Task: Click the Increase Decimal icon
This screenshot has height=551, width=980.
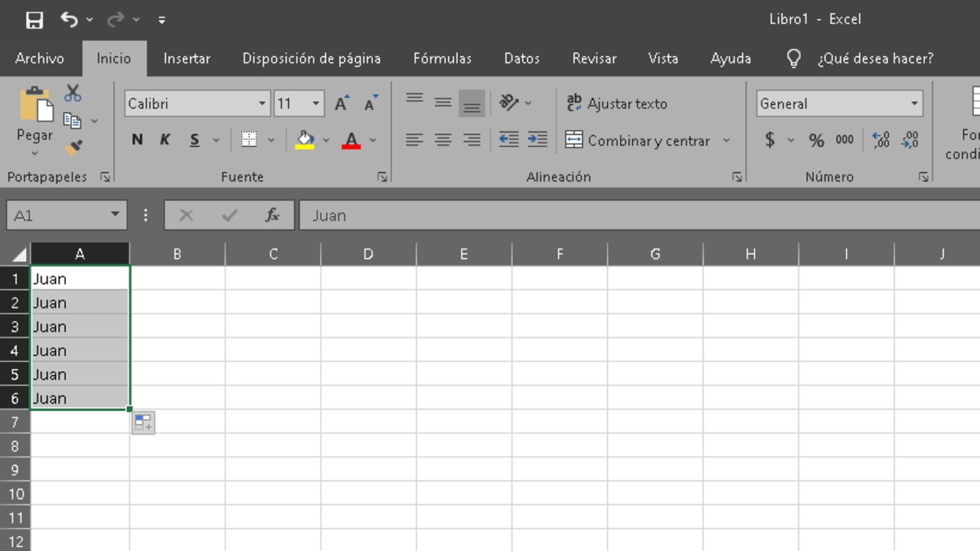Action: click(880, 140)
